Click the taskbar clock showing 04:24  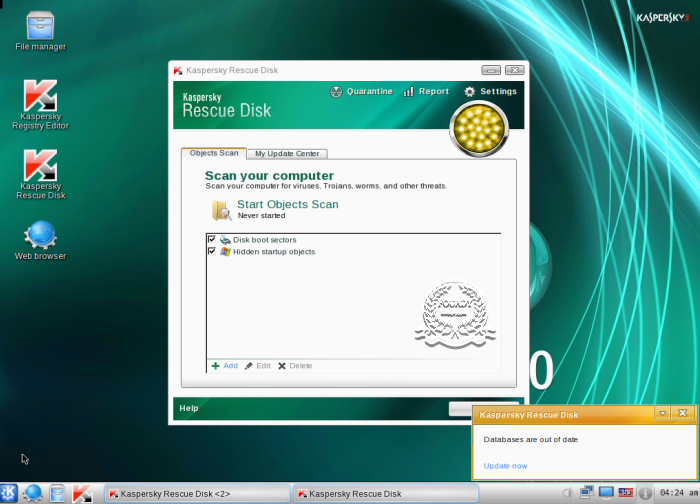tap(679, 493)
